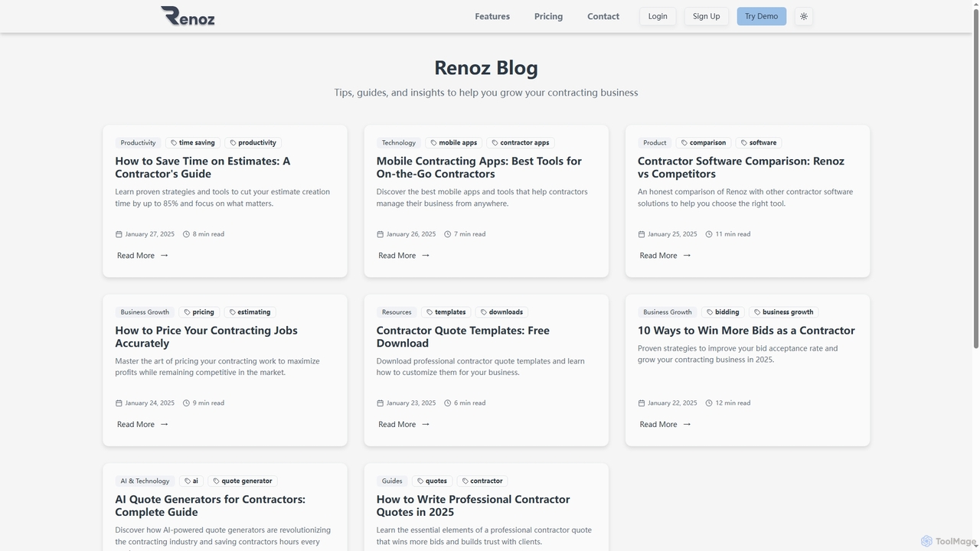Image resolution: width=980 pixels, height=551 pixels.
Task: Open 'Contractor Quote Templates: Free Download' title
Action: [x=463, y=337]
